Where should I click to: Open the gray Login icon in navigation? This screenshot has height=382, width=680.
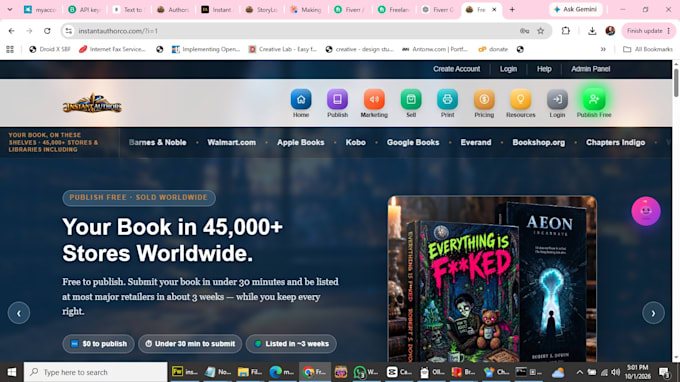557,100
